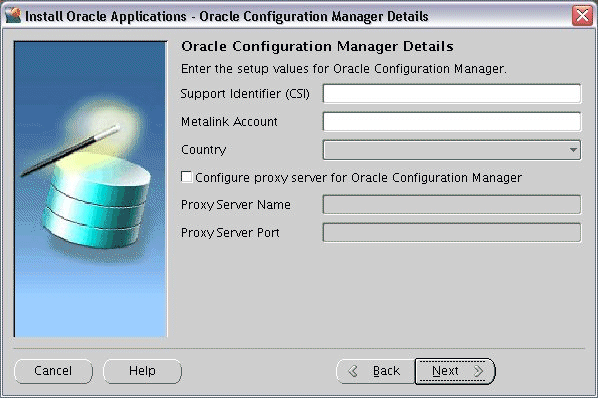The height and width of the screenshot is (398, 598).
Task: Click the Proxy Server Port field
Action: click(x=452, y=233)
